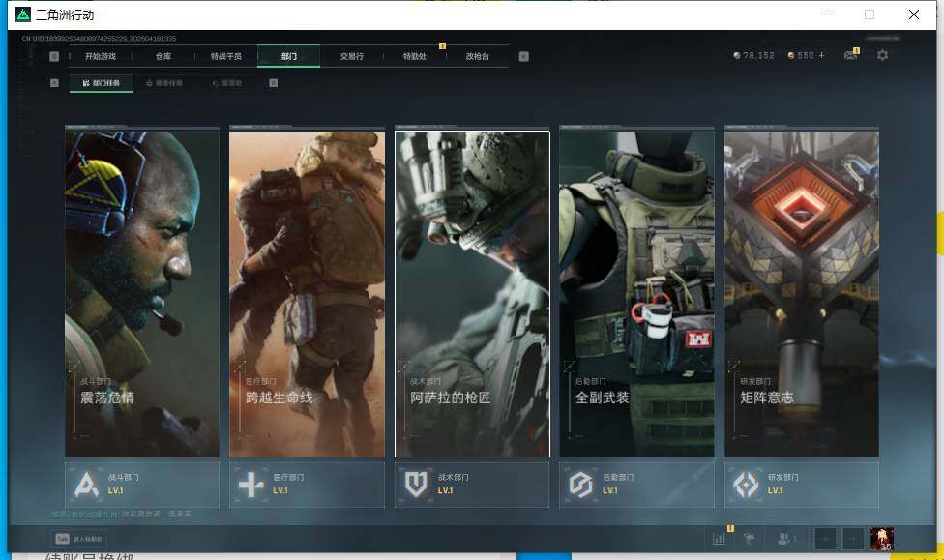Open the settings gear icon
The image size is (944, 560).
[882, 55]
